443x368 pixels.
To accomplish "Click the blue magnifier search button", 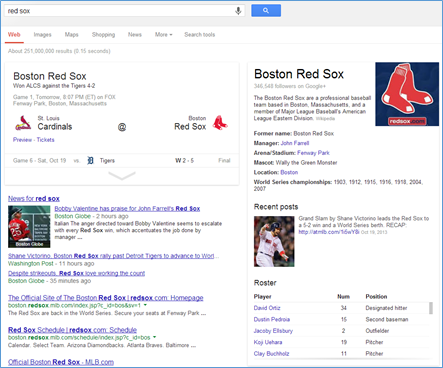I will 266,10.
